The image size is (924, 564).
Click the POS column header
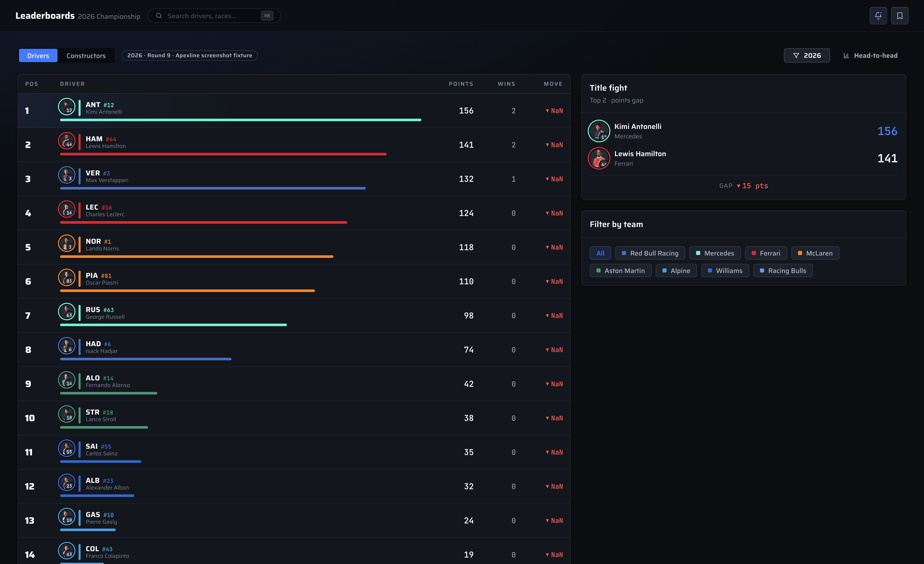tap(32, 84)
